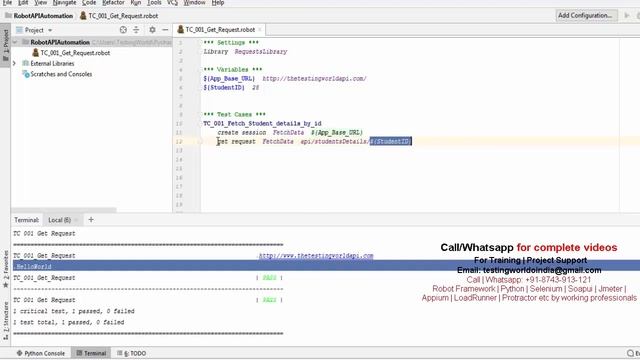Click the Scratches and Consoles icon
Image resolution: width=640 pixels, height=360 pixels.
tap(25, 74)
